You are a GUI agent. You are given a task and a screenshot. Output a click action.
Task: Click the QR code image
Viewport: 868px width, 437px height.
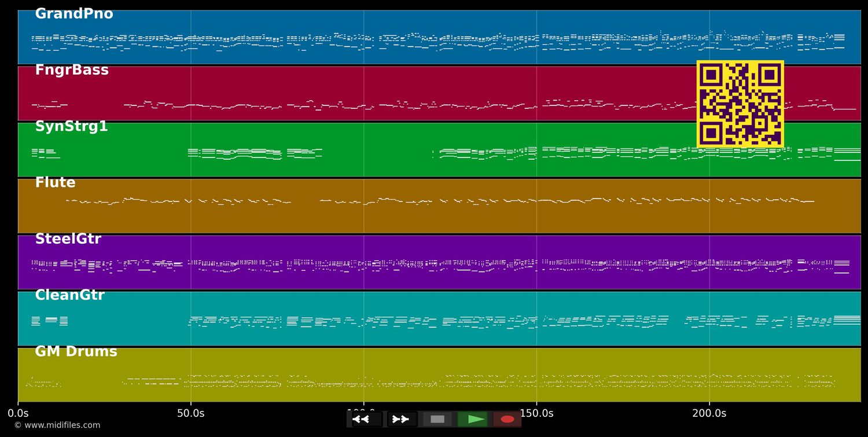pos(740,104)
